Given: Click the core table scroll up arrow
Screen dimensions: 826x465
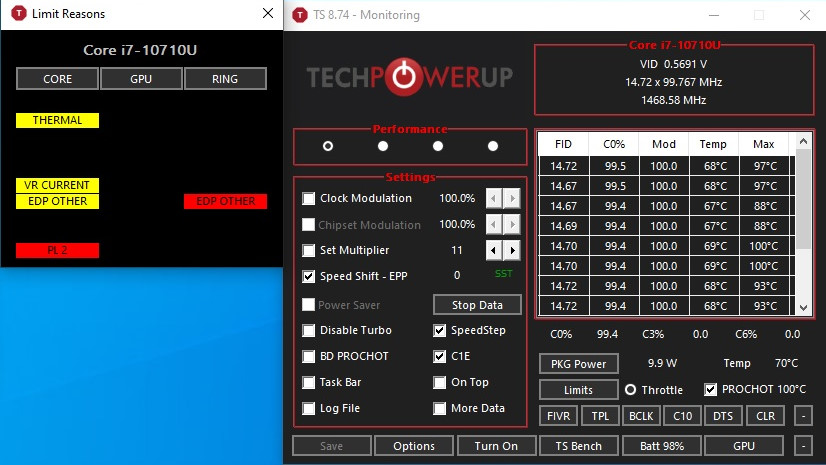Looking at the screenshot, I should coord(803,141).
